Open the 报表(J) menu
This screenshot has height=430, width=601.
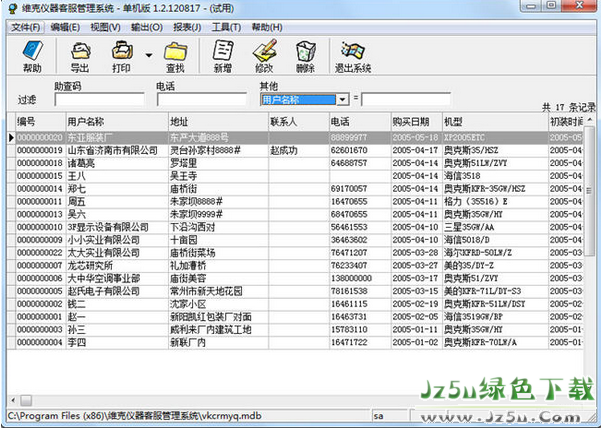pos(187,27)
